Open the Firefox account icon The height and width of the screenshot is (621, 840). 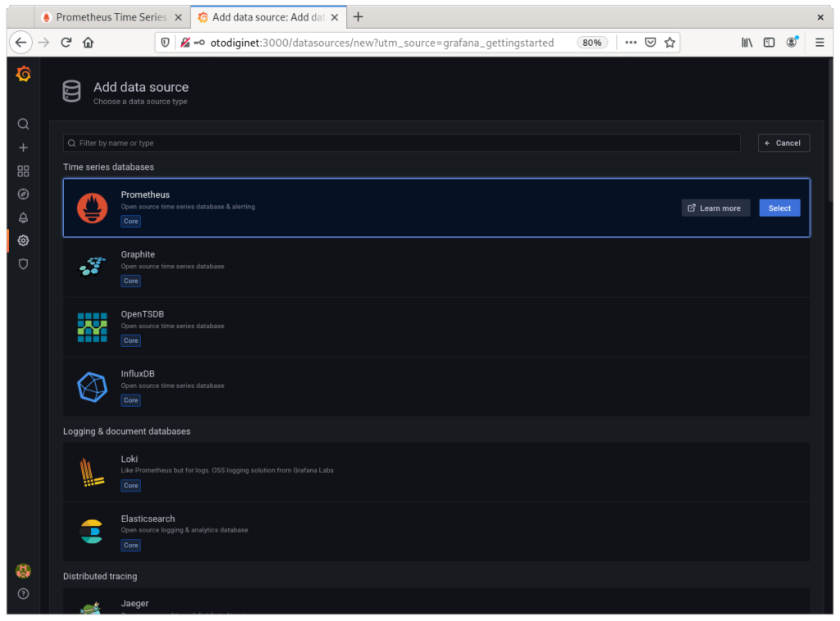pos(792,43)
